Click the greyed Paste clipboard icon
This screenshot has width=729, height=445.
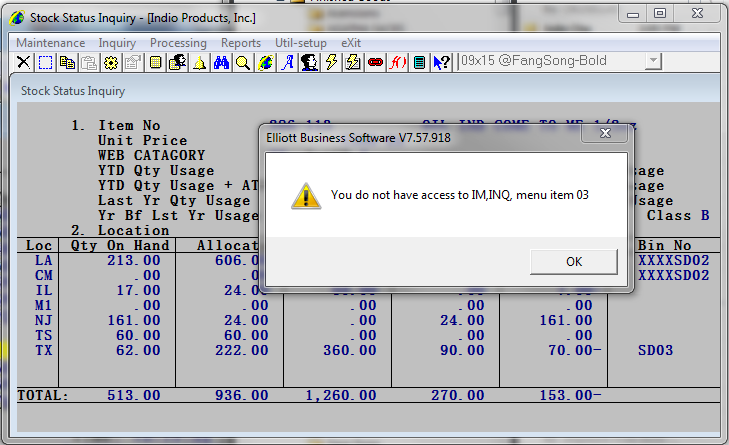coord(89,62)
